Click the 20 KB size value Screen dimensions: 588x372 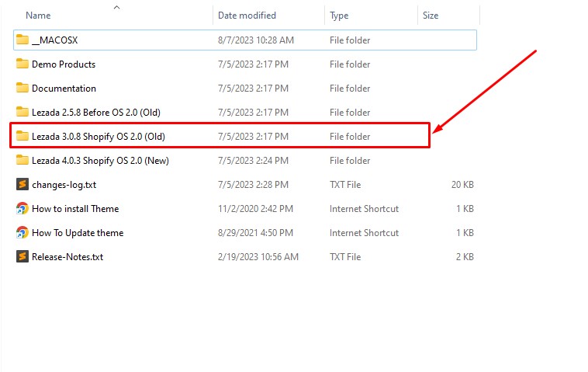coord(462,185)
